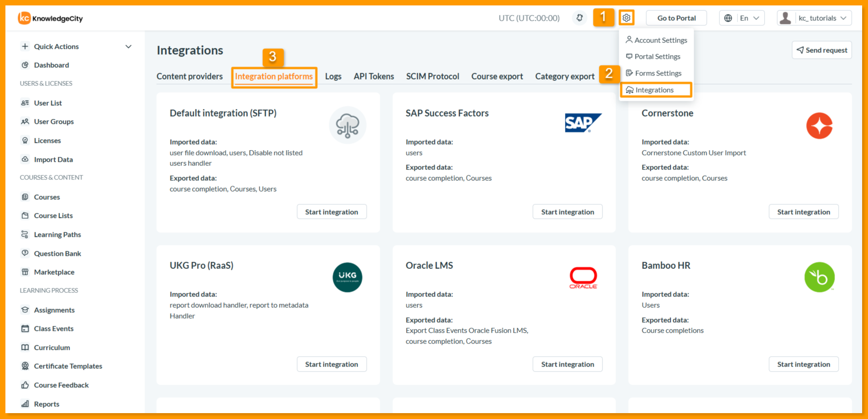Click the Question Bank icon
The width and height of the screenshot is (868, 419).
25,254
